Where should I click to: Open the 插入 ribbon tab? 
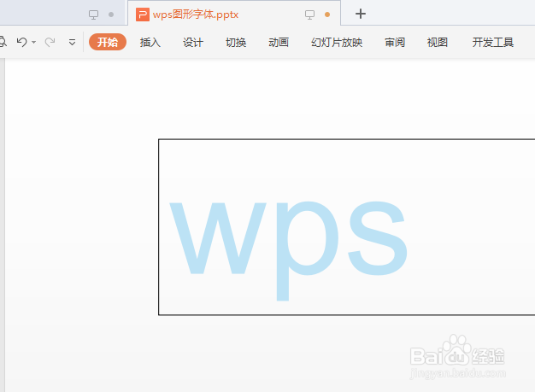(150, 42)
